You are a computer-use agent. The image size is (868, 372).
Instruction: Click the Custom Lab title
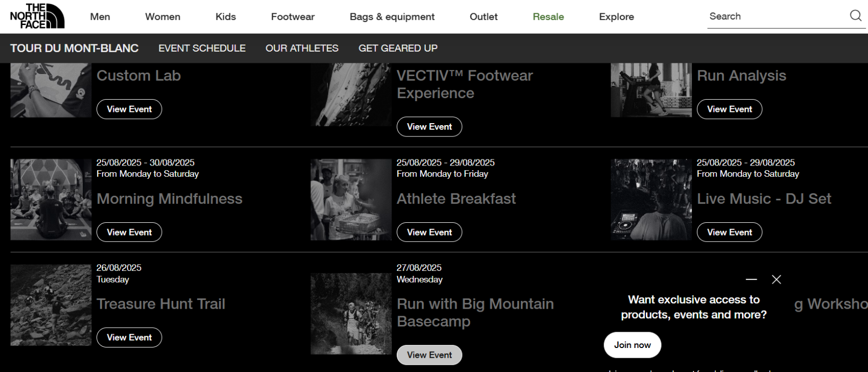point(139,76)
